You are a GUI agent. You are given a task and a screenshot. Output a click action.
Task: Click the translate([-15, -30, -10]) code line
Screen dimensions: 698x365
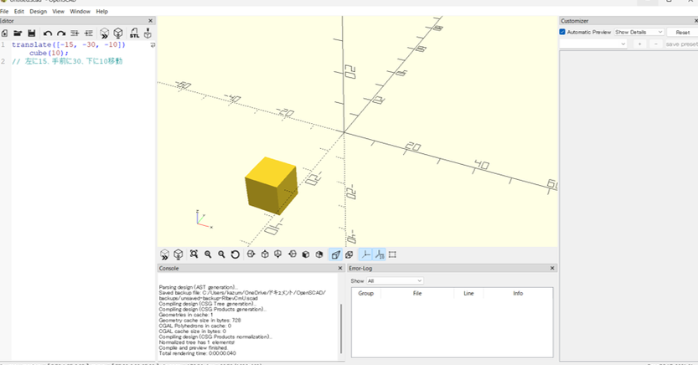tap(69, 45)
